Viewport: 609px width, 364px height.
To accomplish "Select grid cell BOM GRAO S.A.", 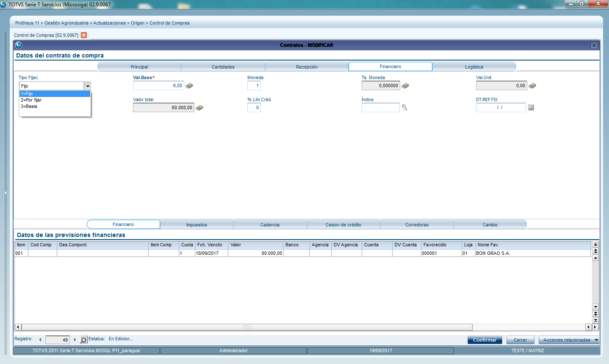I will [533, 253].
